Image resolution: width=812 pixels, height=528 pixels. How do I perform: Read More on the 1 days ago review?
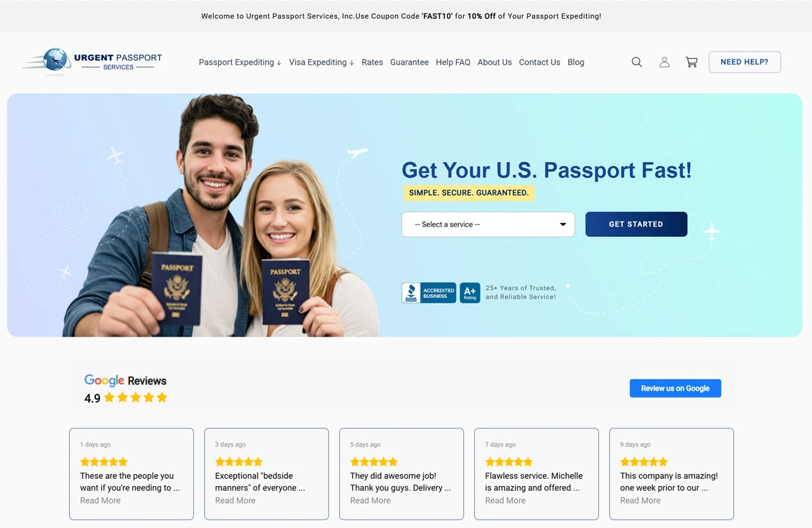100,501
